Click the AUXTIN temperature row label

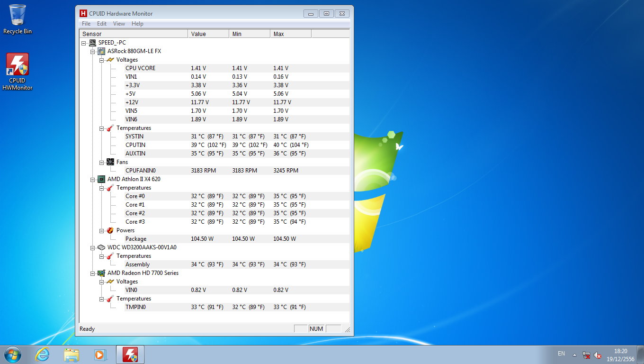click(x=135, y=154)
